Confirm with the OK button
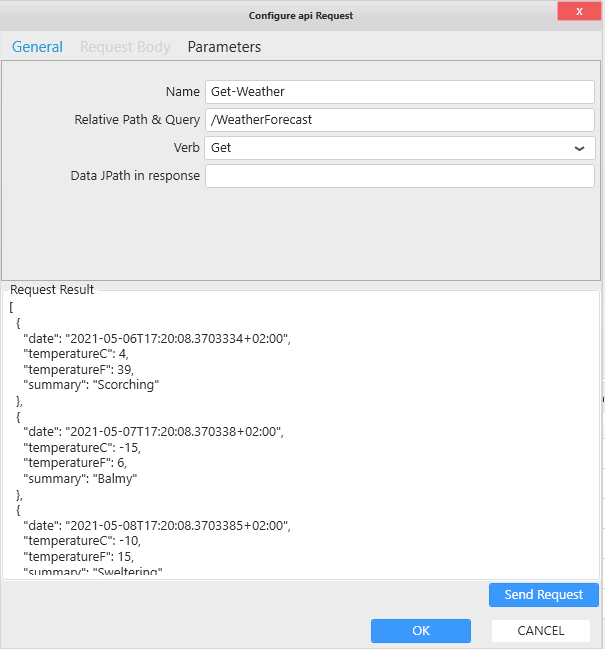The height and width of the screenshot is (649, 605). coord(420,631)
